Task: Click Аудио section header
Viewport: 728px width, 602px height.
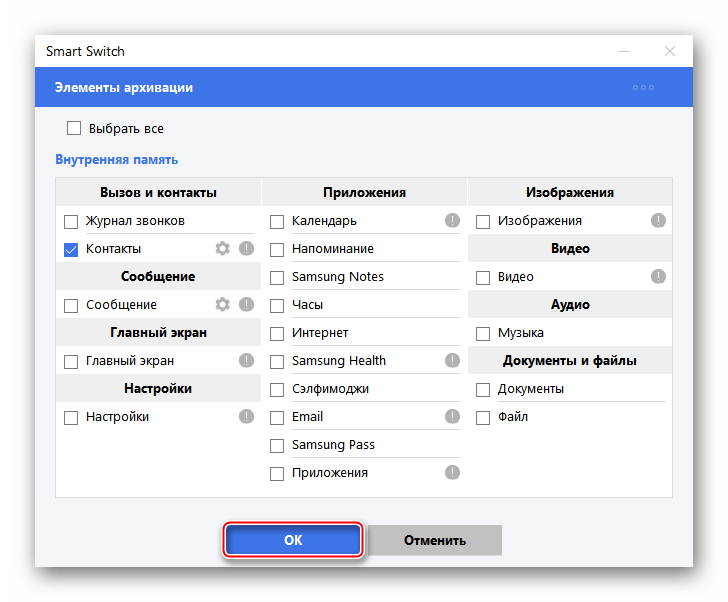Action: tap(570, 304)
